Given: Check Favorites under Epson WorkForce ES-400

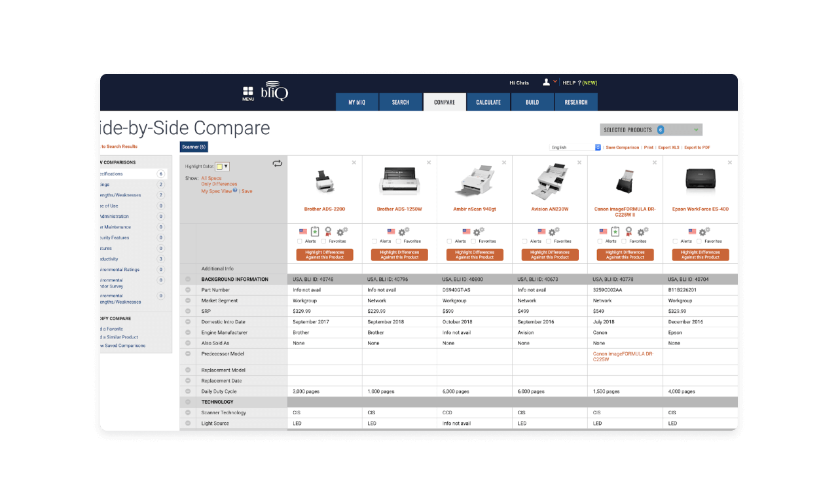Looking at the screenshot, I should [698, 241].
